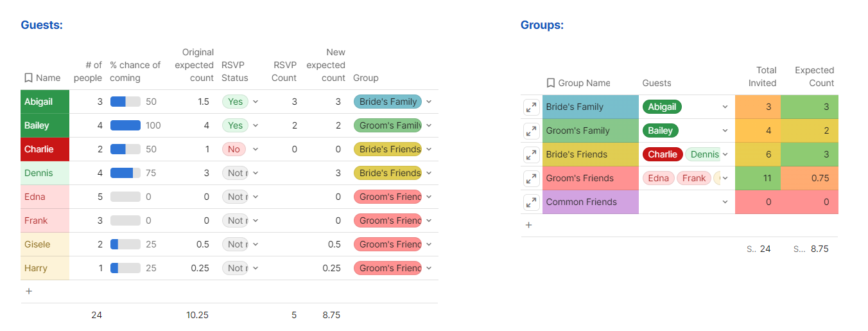Click the plus icon below Groups table
868x331 pixels.
[x=528, y=225]
